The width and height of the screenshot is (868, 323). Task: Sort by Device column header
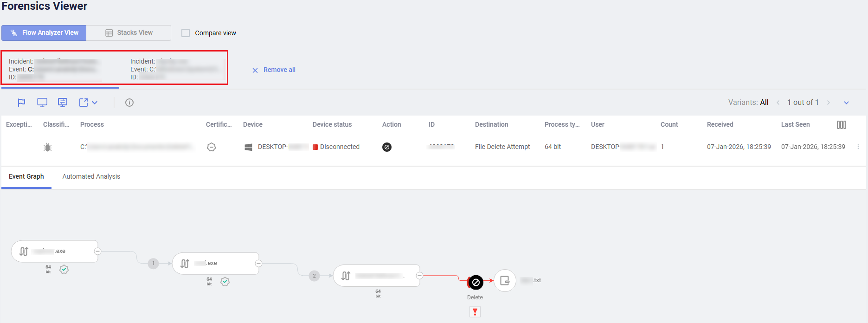(253, 124)
